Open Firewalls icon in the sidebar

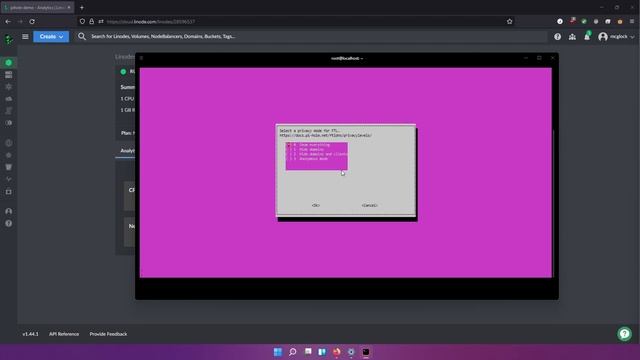(x=9, y=99)
